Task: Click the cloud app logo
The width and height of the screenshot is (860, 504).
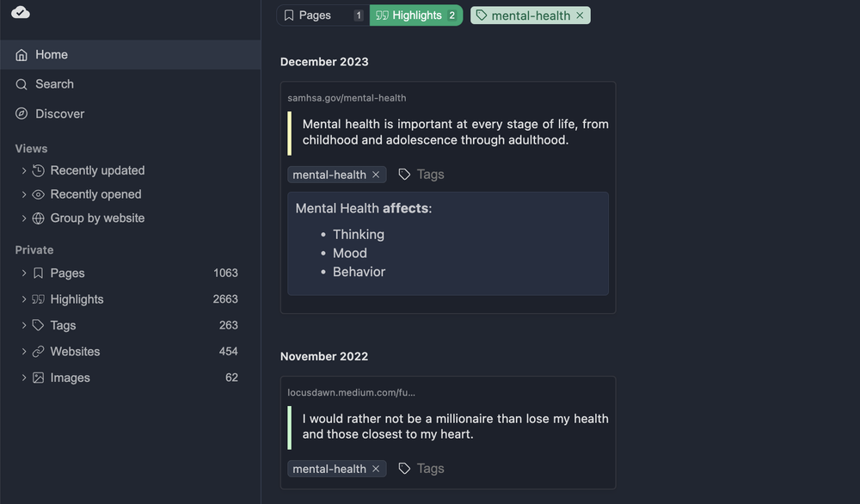Action: point(20,12)
